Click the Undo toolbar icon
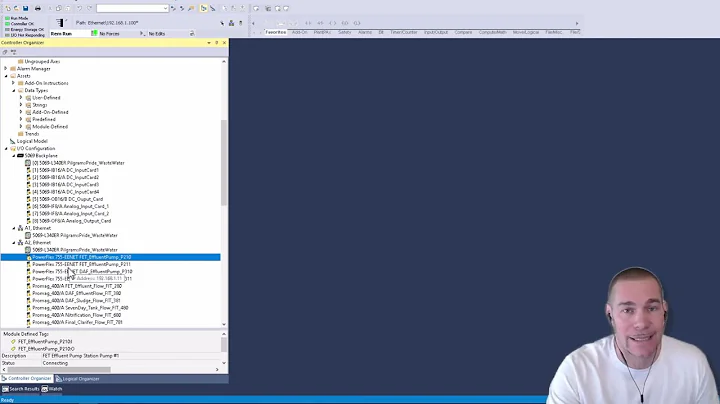The height and width of the screenshot is (404, 720). (79, 8)
